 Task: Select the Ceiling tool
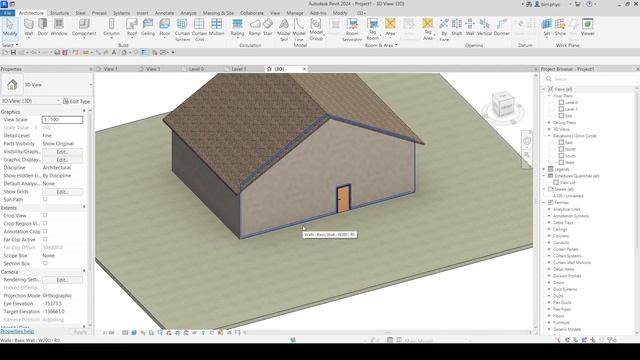(148, 27)
